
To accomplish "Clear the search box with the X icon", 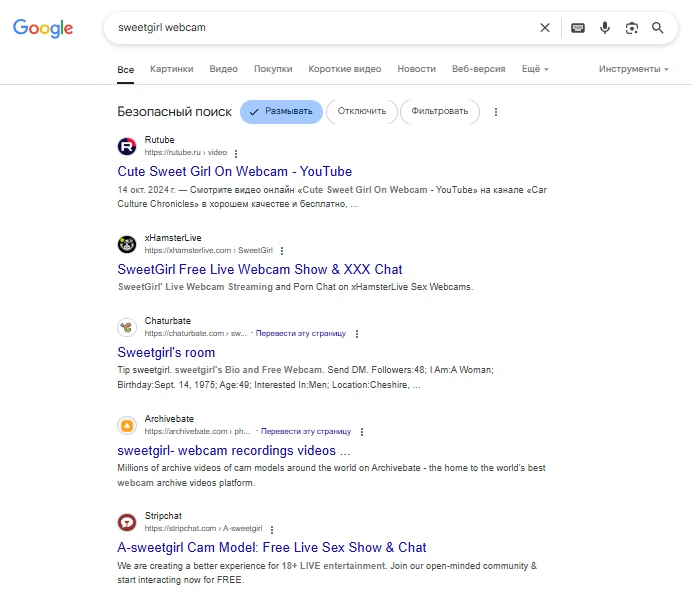I will point(545,28).
